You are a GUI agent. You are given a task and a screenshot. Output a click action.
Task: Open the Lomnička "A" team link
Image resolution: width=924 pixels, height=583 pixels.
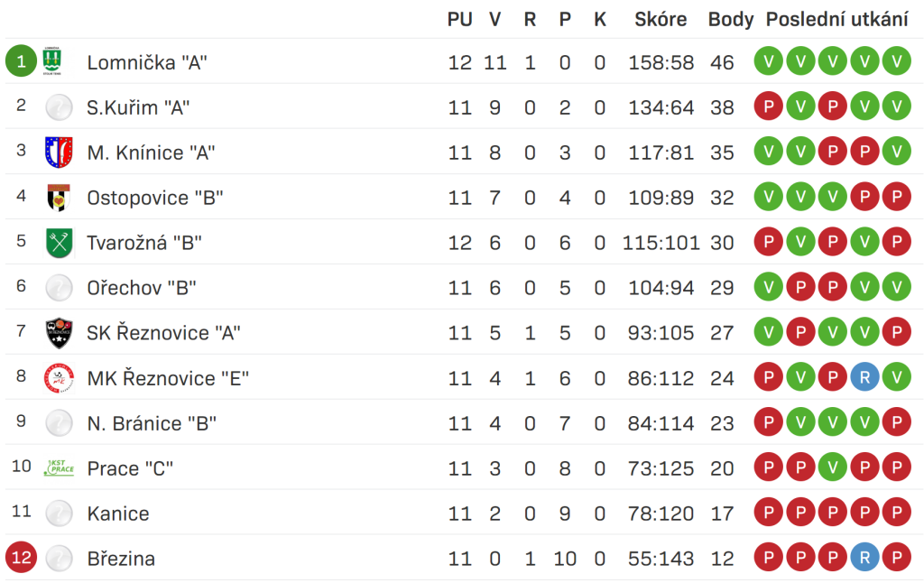tap(147, 62)
